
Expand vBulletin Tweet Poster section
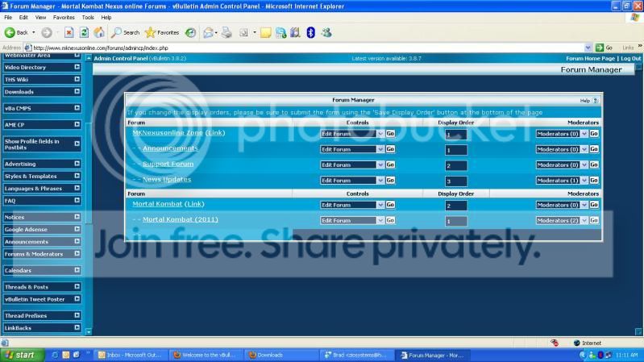click(77, 299)
